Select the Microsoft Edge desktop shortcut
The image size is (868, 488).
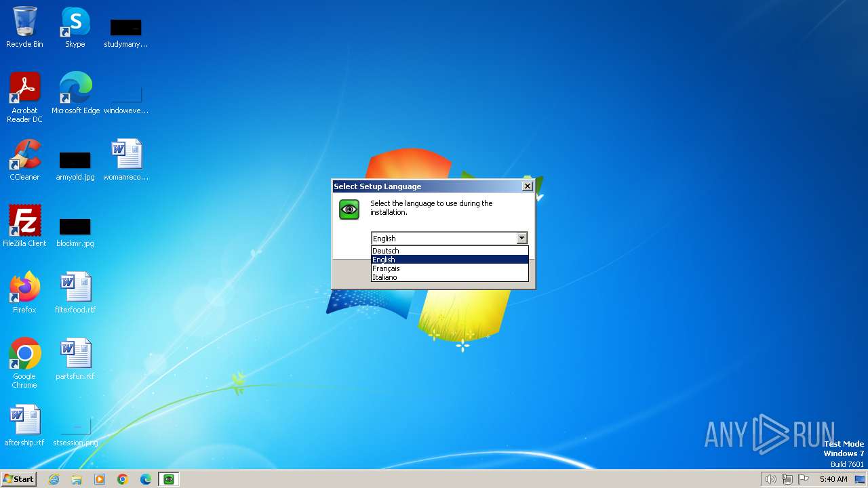[75, 94]
